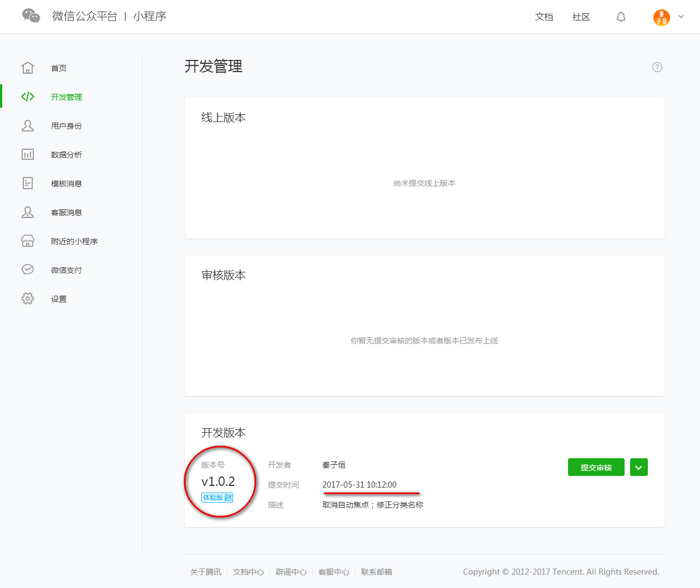This screenshot has height=588, width=700.
Task: Expand the account dropdown chevron
Action: tap(681, 17)
